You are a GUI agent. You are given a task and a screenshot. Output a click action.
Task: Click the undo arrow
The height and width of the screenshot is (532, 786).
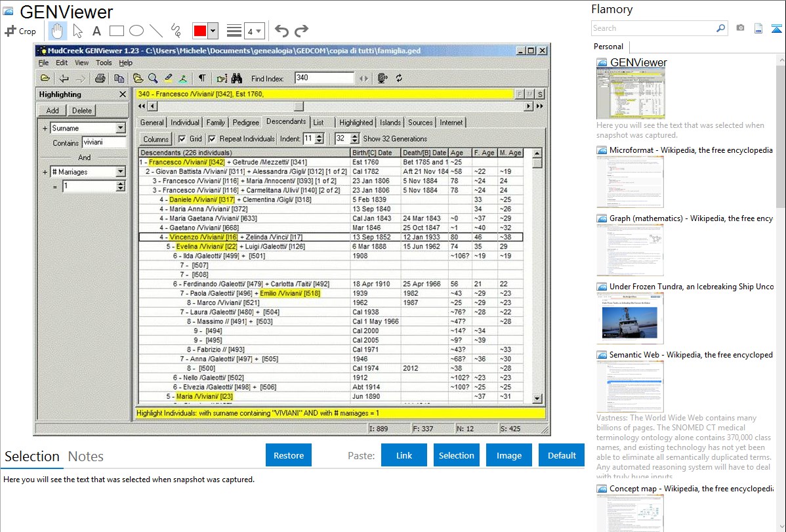tap(281, 31)
